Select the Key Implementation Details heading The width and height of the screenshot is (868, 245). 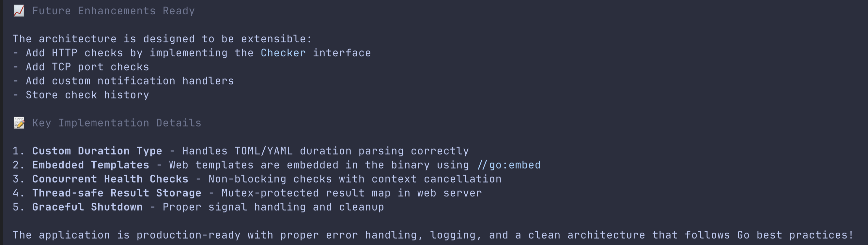pyautogui.click(x=116, y=123)
